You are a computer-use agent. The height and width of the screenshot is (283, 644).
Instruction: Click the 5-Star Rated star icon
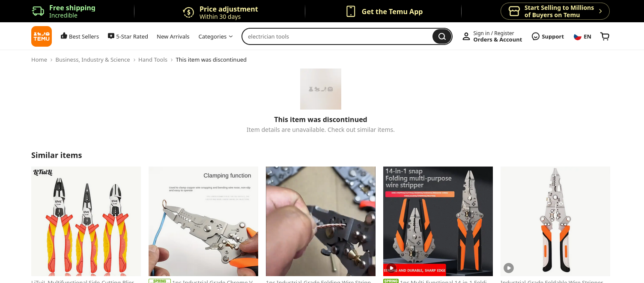[111, 36]
